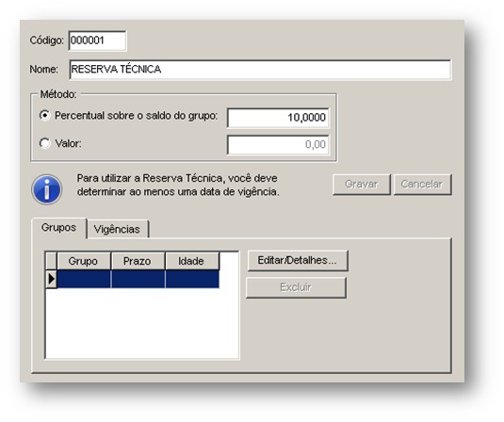Screen dimensions: 504x422
Task: Select the Percentual sobre o saldo radio button
Action: (44, 115)
